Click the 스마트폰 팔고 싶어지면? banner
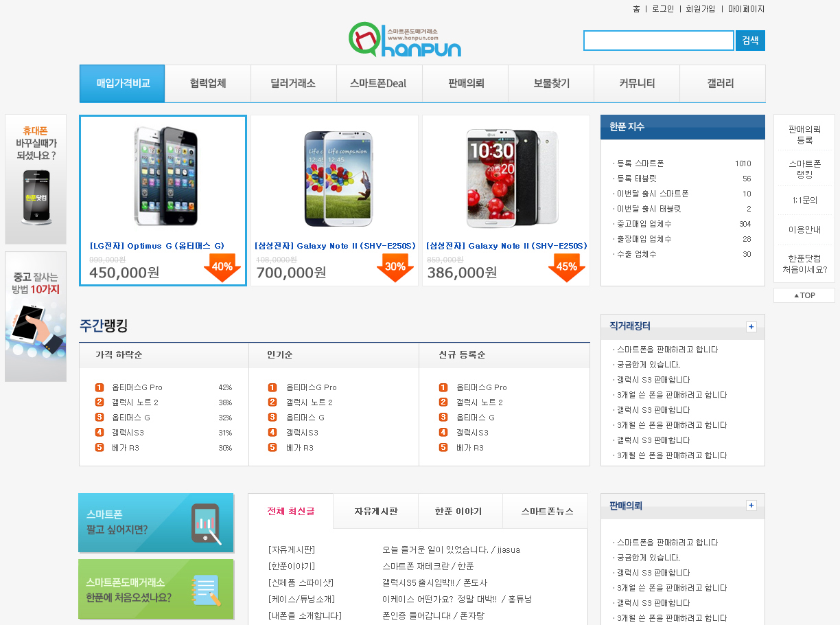This screenshot has width=840, height=625. [156, 523]
